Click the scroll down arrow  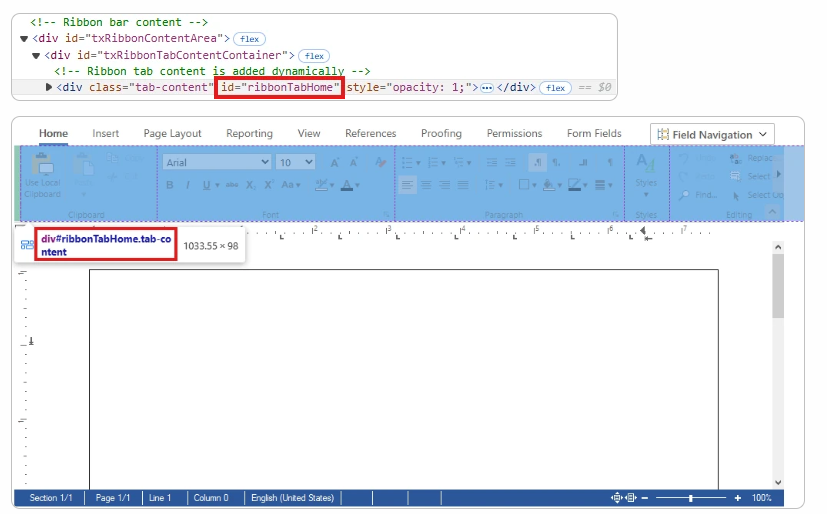[x=778, y=482]
